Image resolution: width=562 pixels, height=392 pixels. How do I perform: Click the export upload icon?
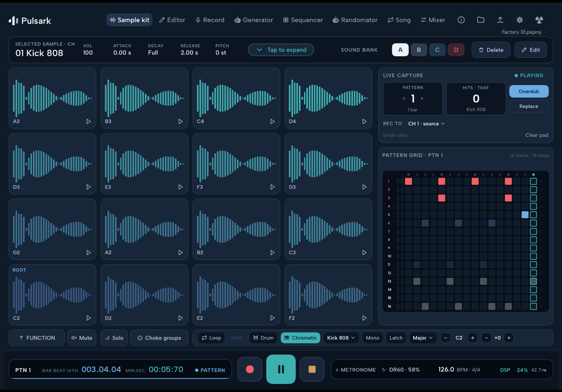pyautogui.click(x=500, y=20)
